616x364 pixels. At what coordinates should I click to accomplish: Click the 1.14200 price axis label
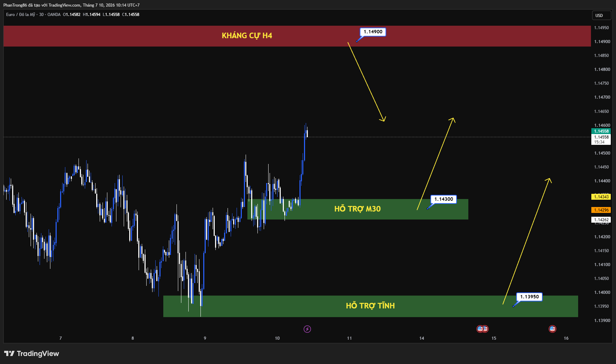coord(602,237)
